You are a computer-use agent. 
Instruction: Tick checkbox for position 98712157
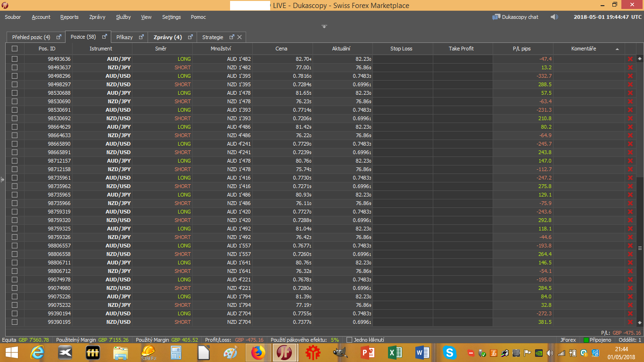15,161
